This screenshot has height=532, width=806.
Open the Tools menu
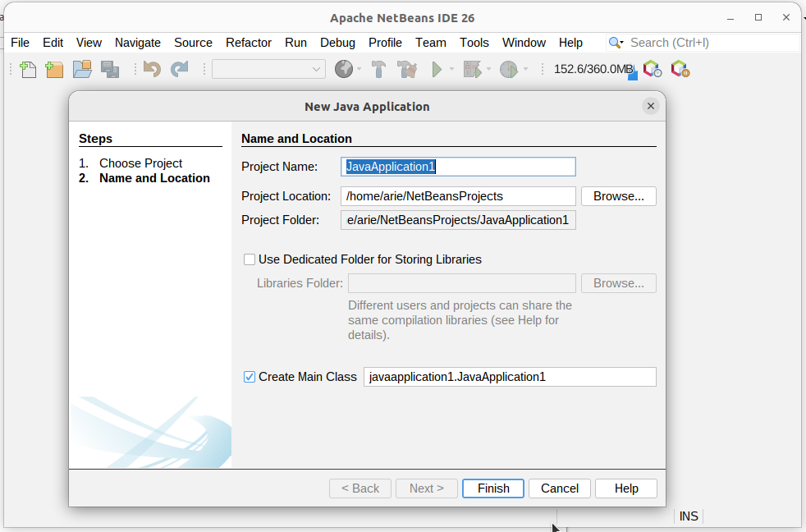point(474,43)
